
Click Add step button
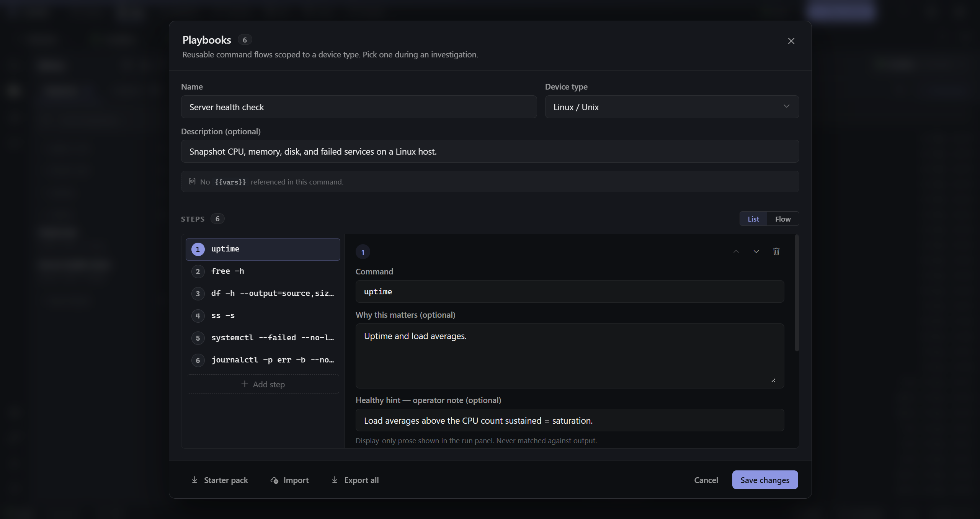coord(263,384)
